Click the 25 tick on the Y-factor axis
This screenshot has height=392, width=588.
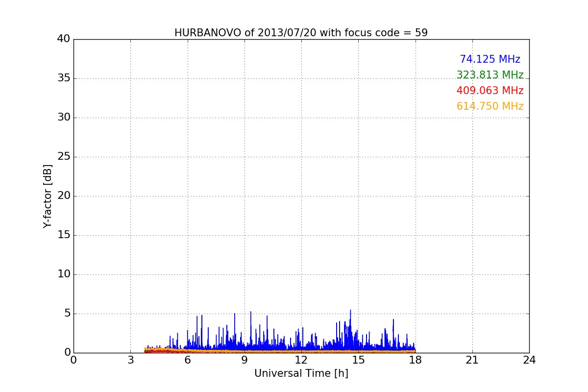[64, 157]
